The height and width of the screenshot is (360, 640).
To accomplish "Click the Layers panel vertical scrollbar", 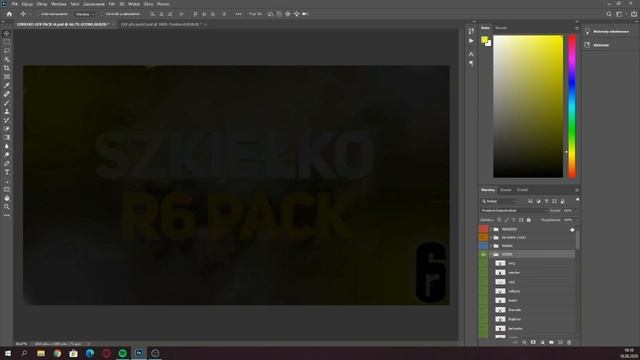I will (577, 241).
